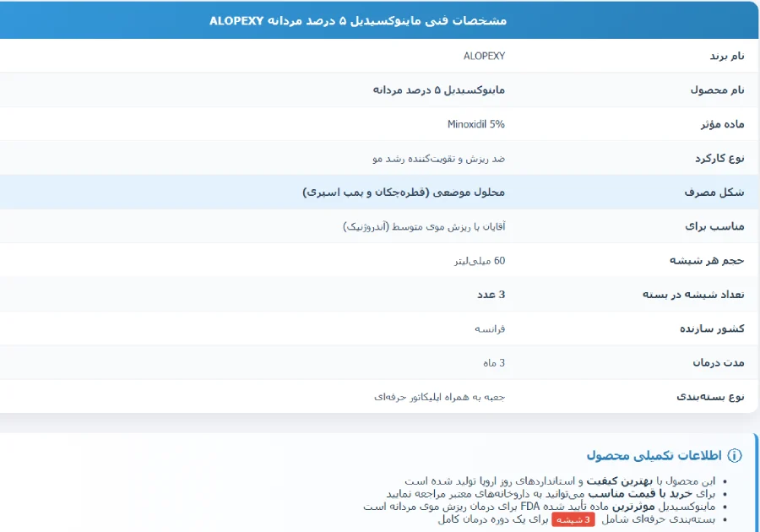Click the '60 میلی‌لیتر' value
Image resolution: width=760 pixels, height=532 pixels.
pos(480,261)
